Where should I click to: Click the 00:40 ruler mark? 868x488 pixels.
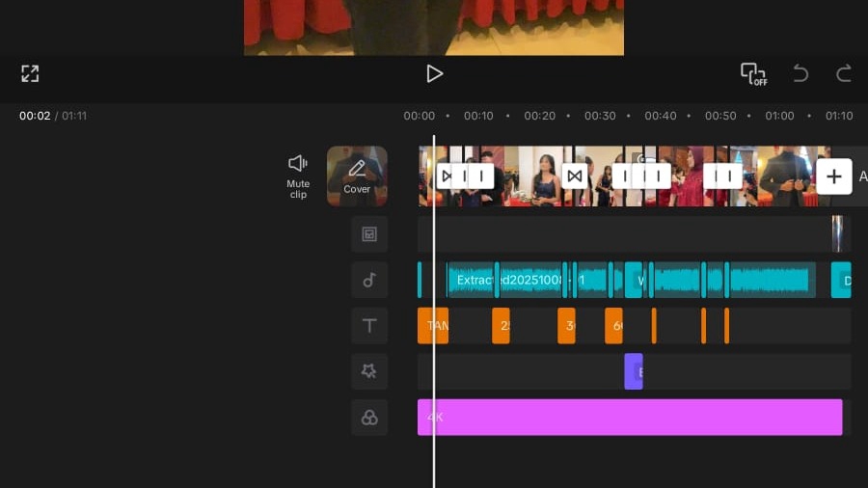661,116
